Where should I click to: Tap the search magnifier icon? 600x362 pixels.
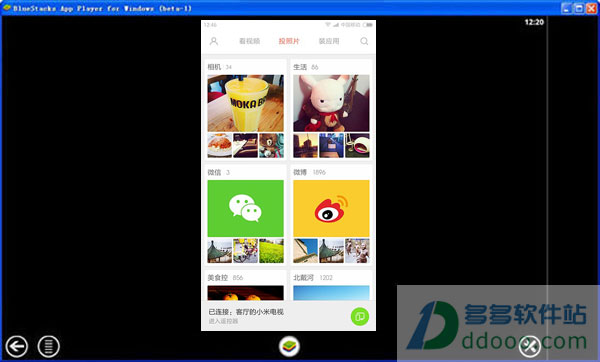coord(364,41)
